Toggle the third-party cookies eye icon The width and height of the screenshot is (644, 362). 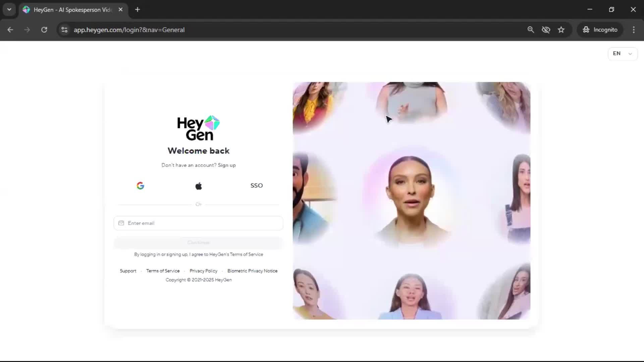pyautogui.click(x=546, y=30)
